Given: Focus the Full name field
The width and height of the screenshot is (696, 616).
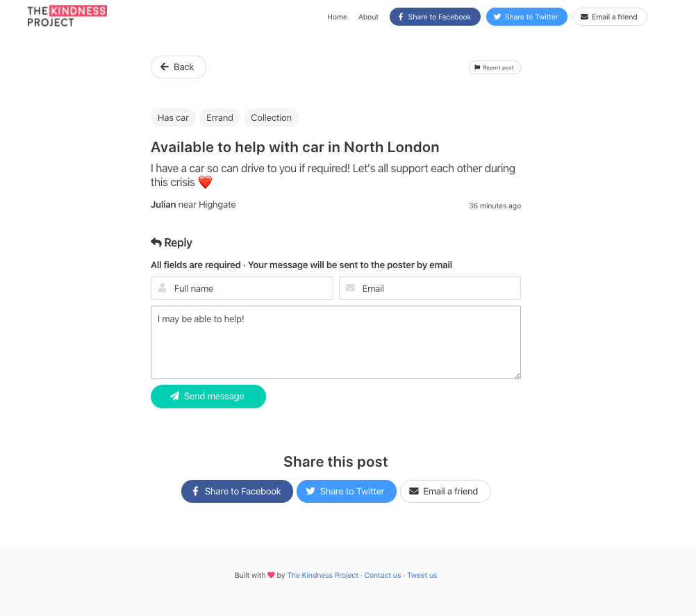Looking at the screenshot, I should [242, 288].
